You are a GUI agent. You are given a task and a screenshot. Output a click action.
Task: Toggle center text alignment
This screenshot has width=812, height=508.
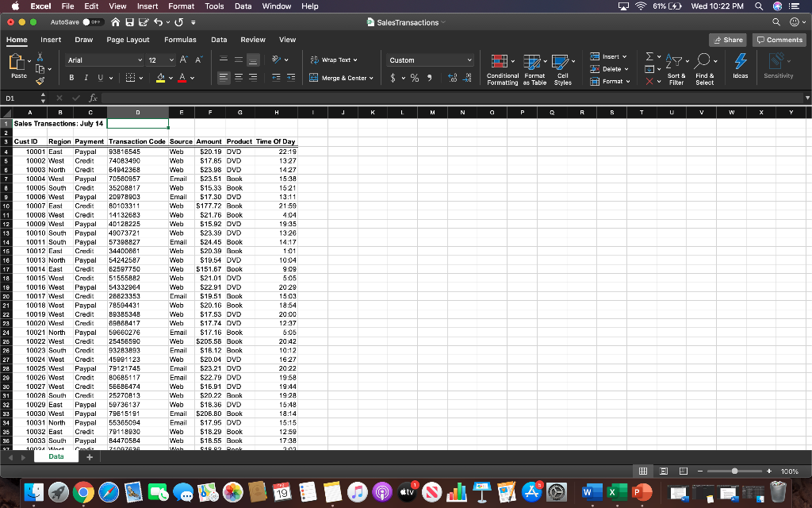[x=238, y=78]
